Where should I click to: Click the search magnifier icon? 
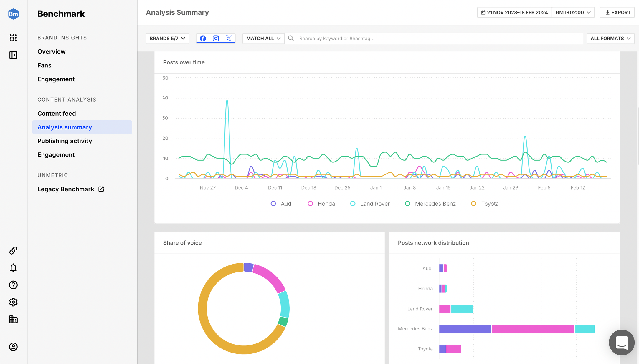click(291, 39)
